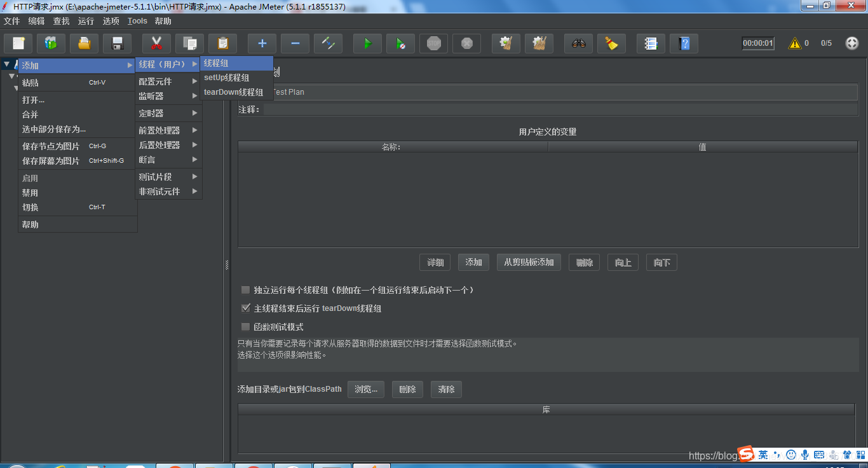Start test without pauses icon
The height and width of the screenshot is (468, 868).
coord(400,43)
